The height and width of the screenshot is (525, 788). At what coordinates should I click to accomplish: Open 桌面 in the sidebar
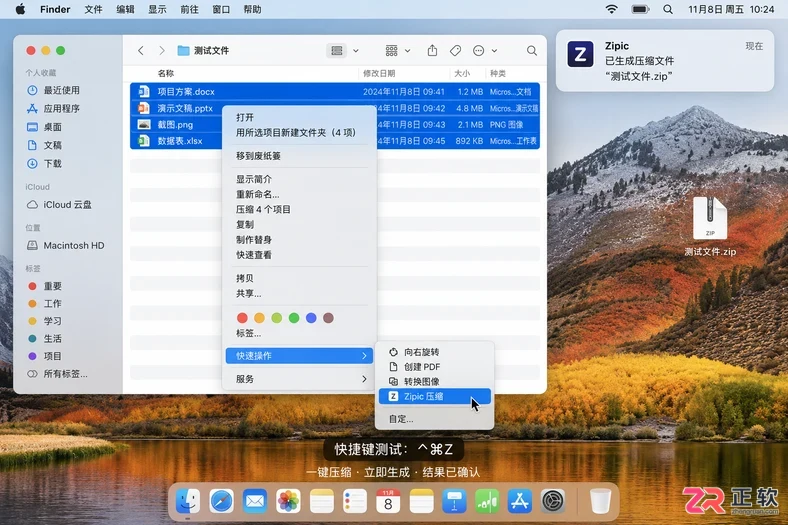coord(45,127)
